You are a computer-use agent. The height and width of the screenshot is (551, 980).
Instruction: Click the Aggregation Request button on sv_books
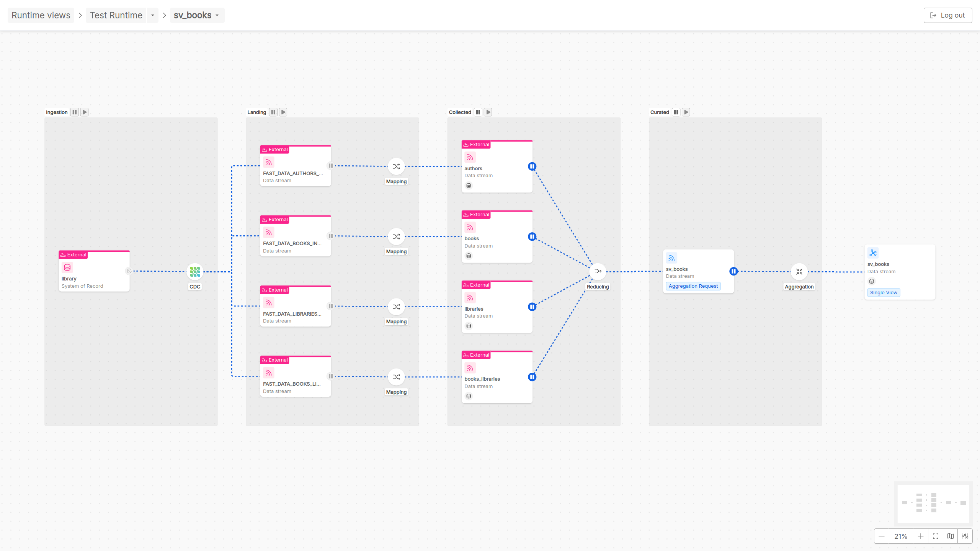point(693,285)
